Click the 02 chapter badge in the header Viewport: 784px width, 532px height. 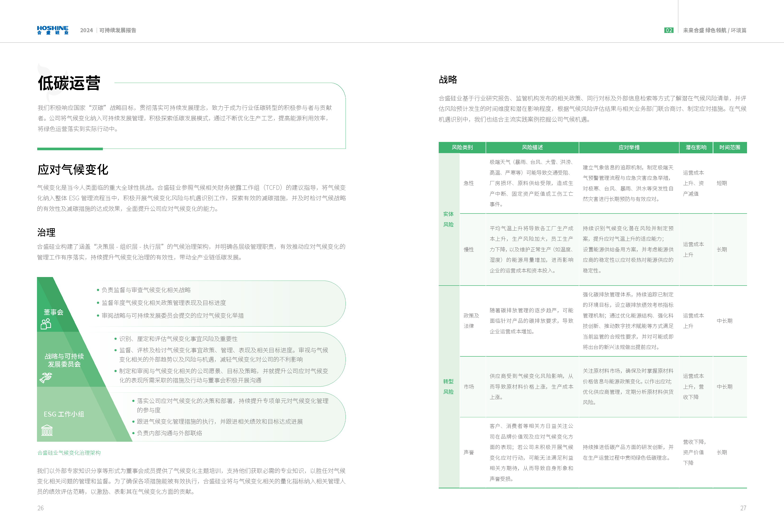pos(669,30)
